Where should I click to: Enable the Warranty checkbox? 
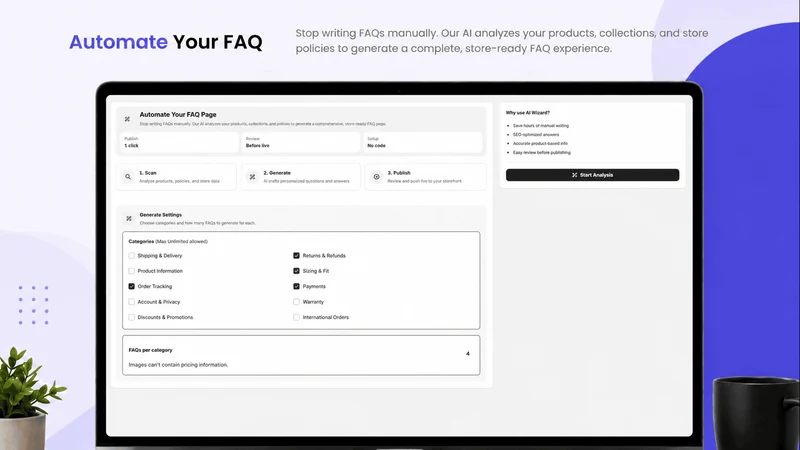(296, 302)
